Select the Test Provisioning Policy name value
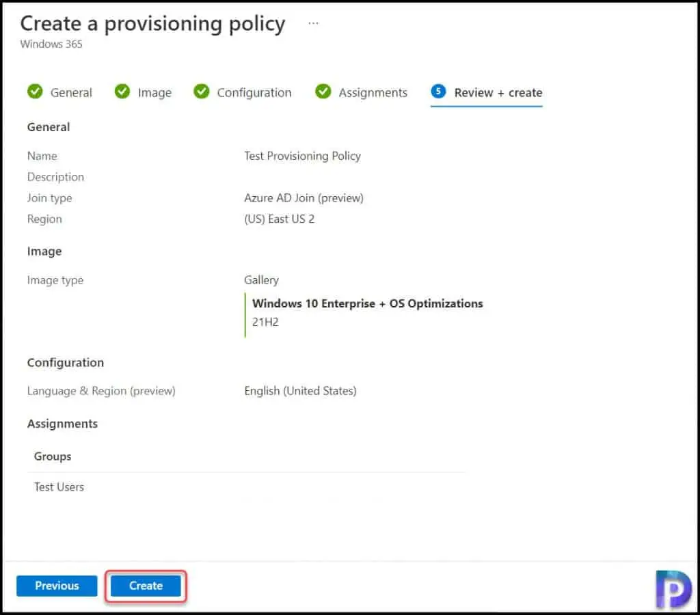Screen dimensions: 700x615 pos(302,156)
